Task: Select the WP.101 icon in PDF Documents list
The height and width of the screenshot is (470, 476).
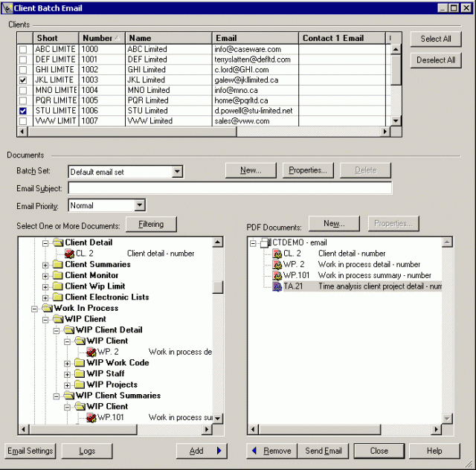Action: click(x=277, y=275)
